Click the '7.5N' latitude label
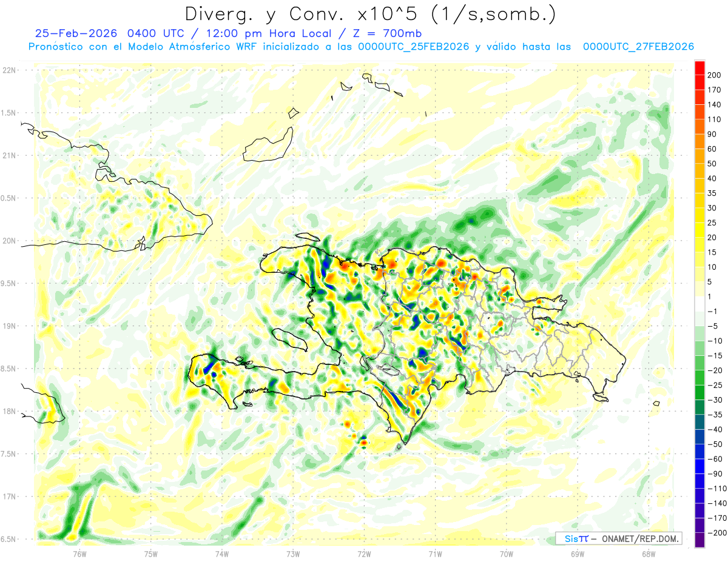 point(9,454)
